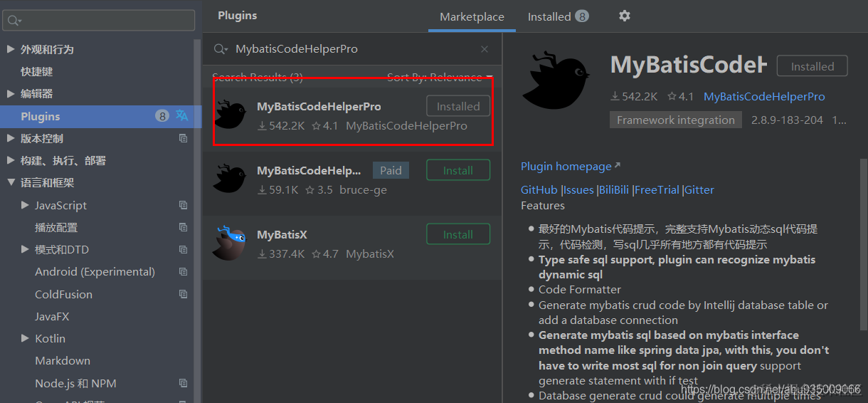Viewport: 868px width, 403px height.
Task: Expand the 版本控制 settings section
Action: coord(10,138)
